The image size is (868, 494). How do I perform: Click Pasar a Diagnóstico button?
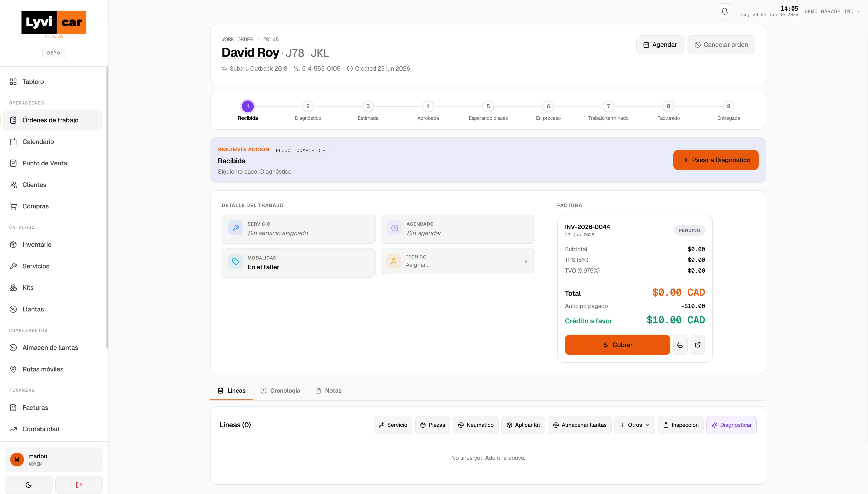click(716, 160)
